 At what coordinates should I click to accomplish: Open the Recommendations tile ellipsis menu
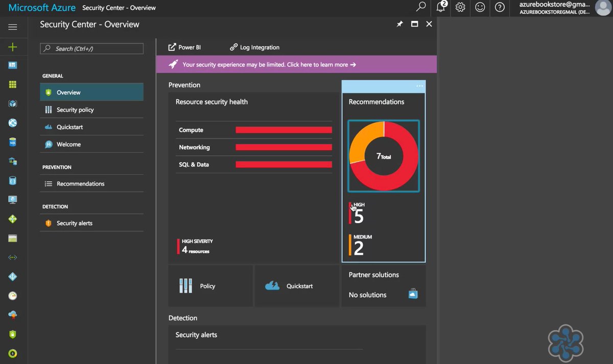click(x=419, y=86)
